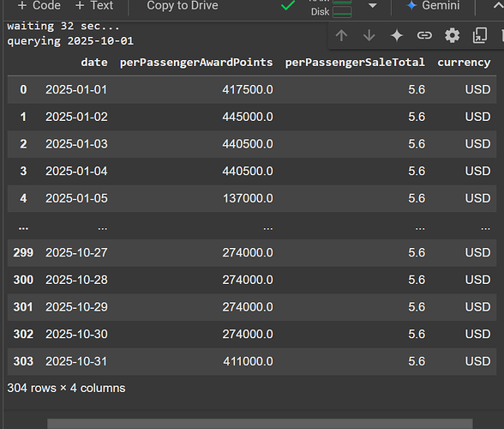
Task: Click the perPassengerAwardPoints column header
Action: pyautogui.click(x=196, y=63)
